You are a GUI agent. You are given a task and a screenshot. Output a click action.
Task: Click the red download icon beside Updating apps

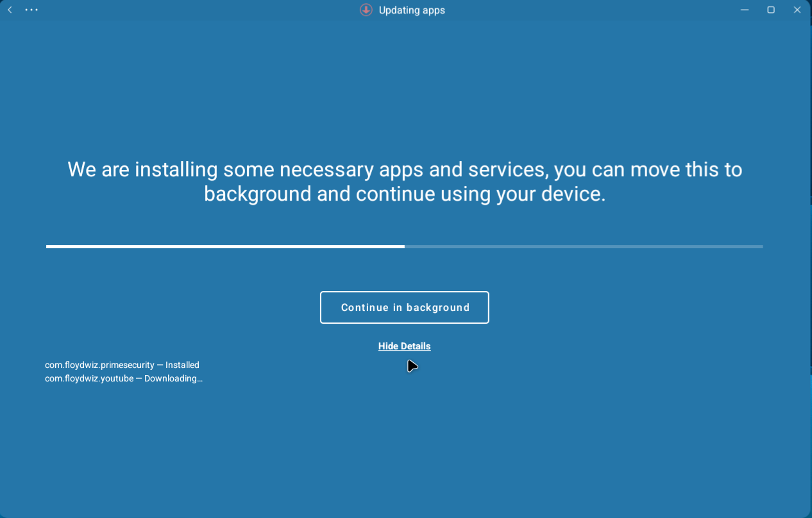pyautogui.click(x=366, y=10)
